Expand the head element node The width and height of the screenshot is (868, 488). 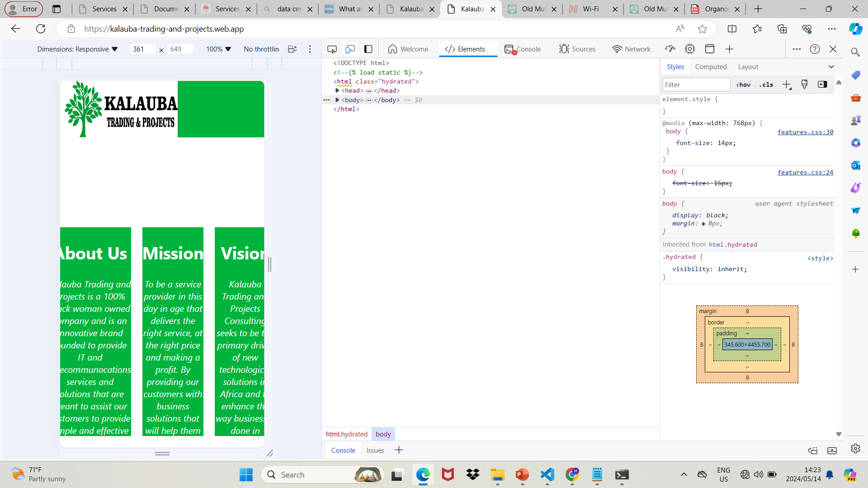(x=337, y=90)
